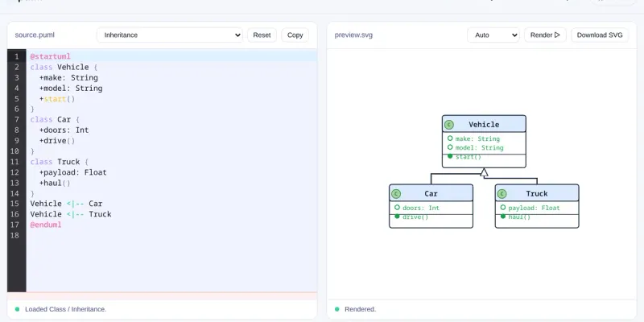Click the haul() method dot icon
Image resolution: width=644 pixels, height=322 pixels.
503,216
